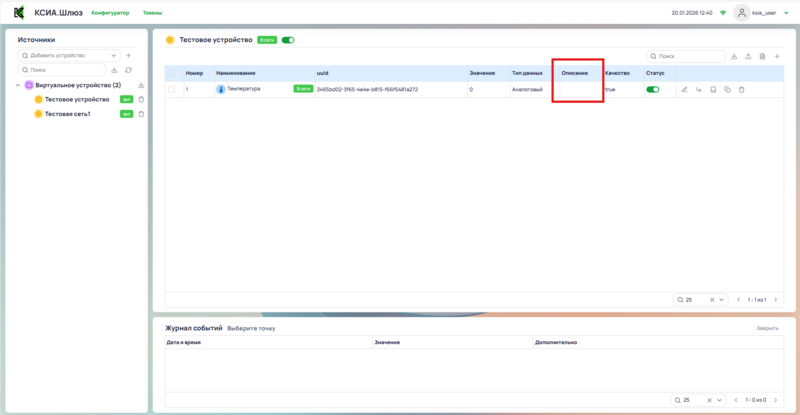800x415 pixels.
Task: Click download icon beside Виртуальное устройство
Action: coord(141,85)
